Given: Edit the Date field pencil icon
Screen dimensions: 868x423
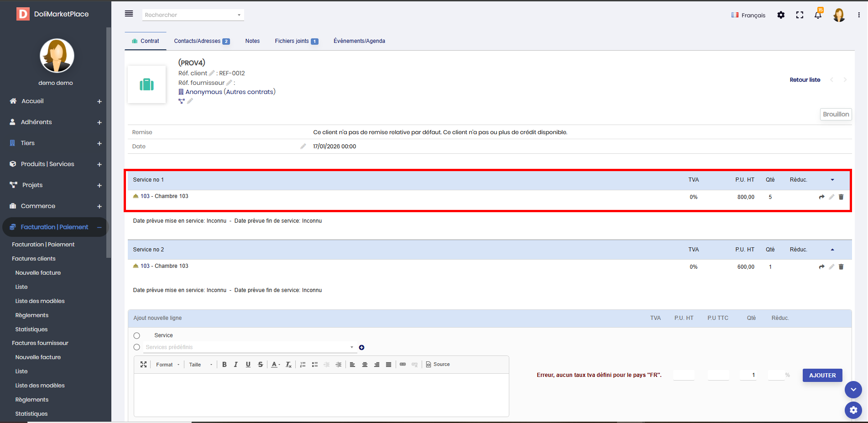Looking at the screenshot, I should [303, 146].
